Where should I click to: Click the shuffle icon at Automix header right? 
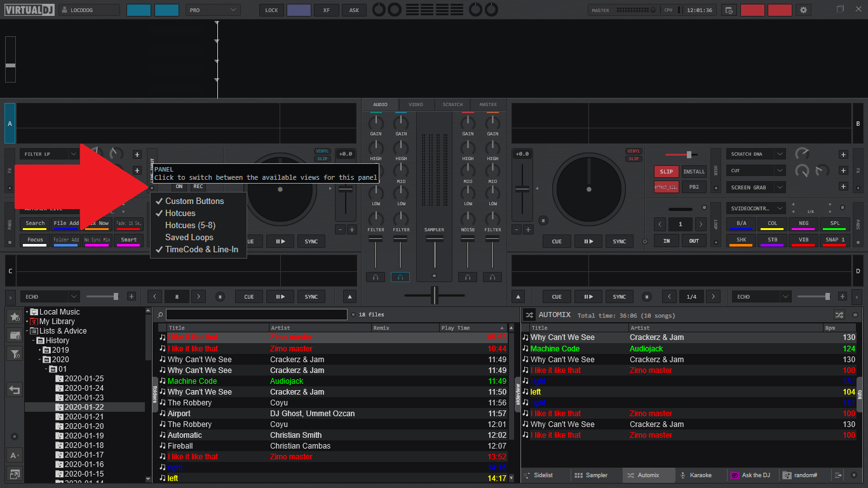839,315
